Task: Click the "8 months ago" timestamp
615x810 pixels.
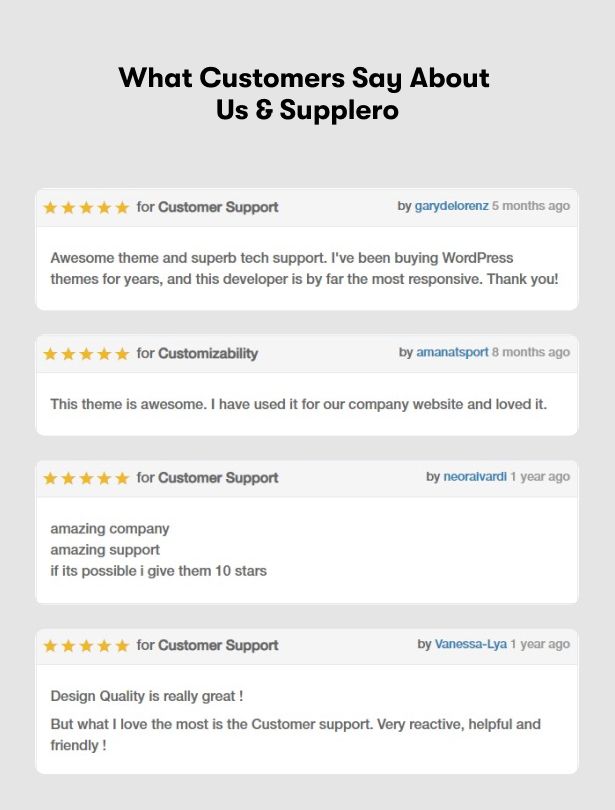Action: point(531,352)
